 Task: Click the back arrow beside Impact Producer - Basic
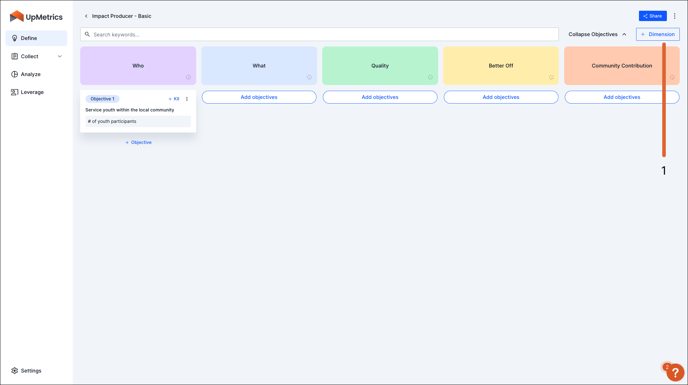[x=86, y=16]
